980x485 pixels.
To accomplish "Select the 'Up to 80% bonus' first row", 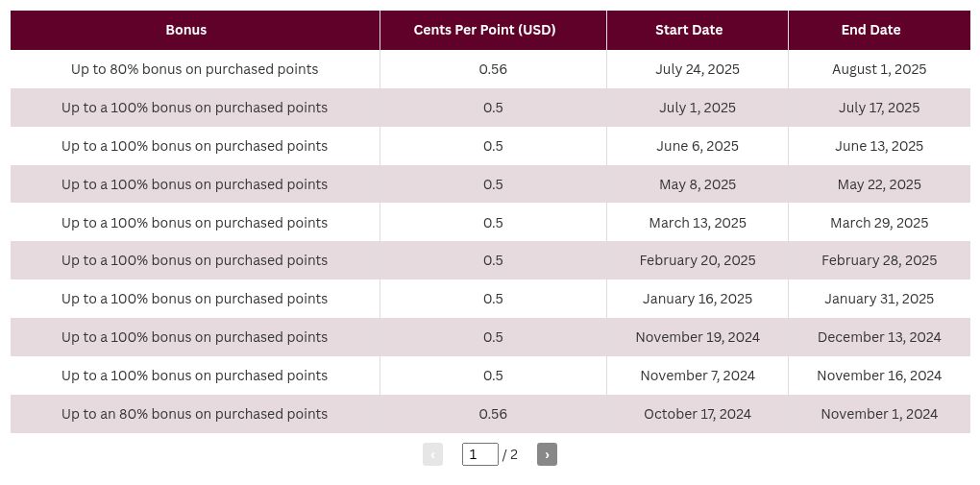I will pyautogui.click(x=490, y=69).
